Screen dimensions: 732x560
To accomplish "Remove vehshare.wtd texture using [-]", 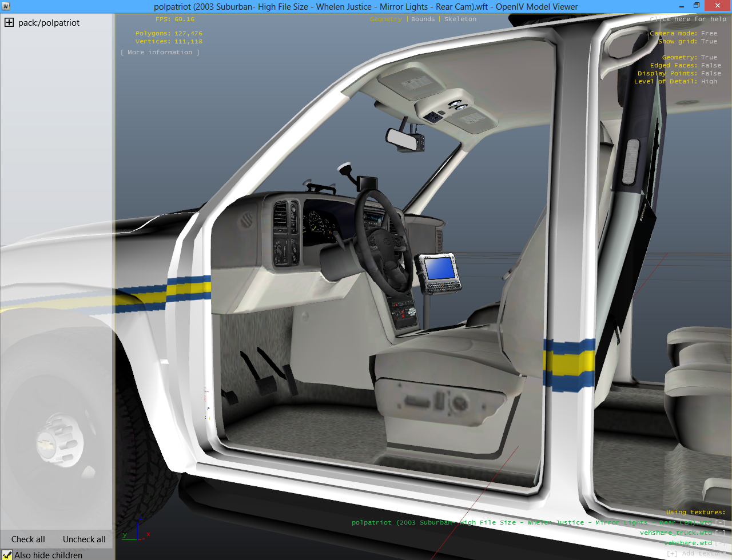I will click(721, 543).
